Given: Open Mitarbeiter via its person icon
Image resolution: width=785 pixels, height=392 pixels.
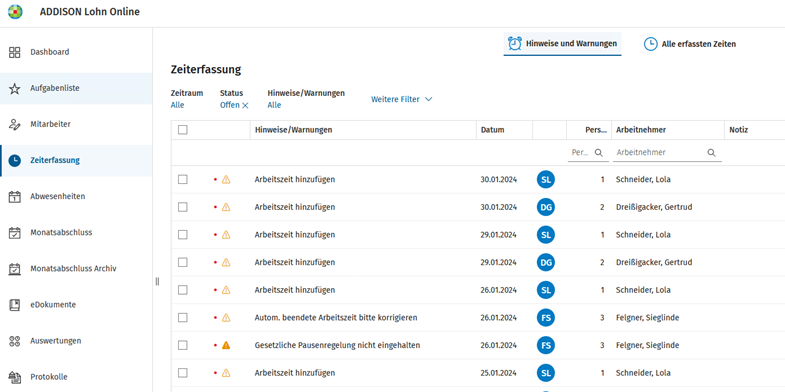Looking at the screenshot, I should click(x=15, y=125).
